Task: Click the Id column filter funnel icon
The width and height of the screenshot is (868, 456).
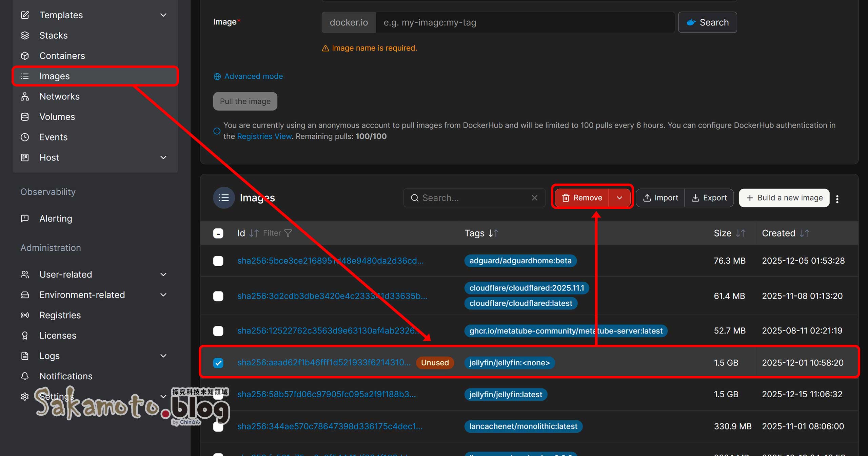Action: point(288,233)
